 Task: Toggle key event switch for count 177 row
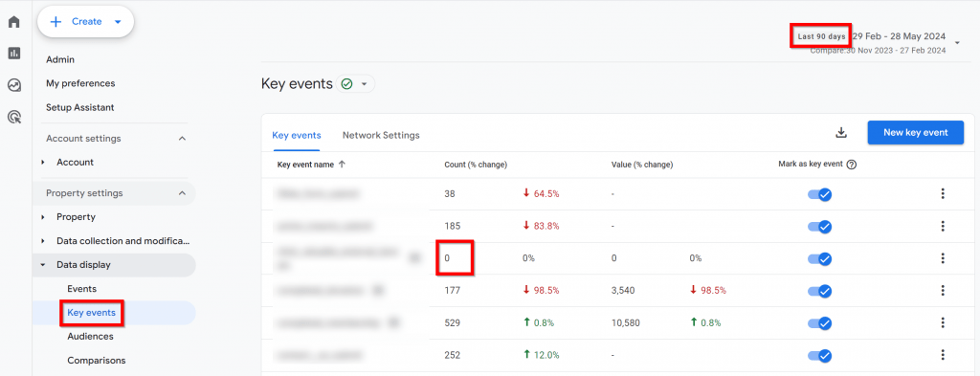pos(819,291)
